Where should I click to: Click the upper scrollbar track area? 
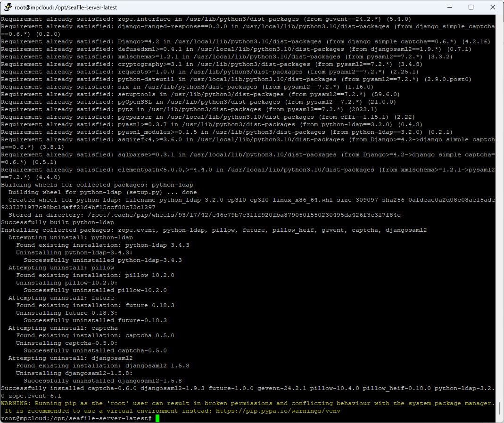pos(500,141)
